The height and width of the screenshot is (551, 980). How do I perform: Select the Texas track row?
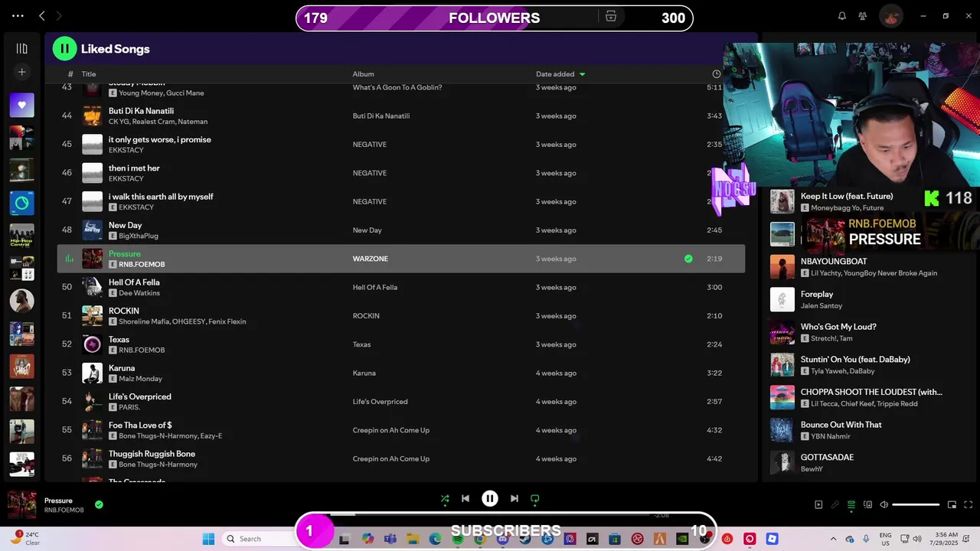(x=401, y=344)
